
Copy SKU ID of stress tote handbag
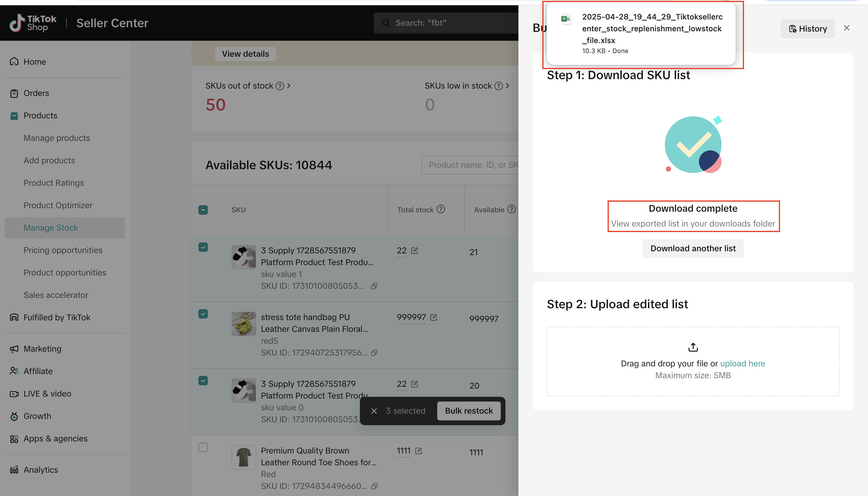[x=374, y=353]
